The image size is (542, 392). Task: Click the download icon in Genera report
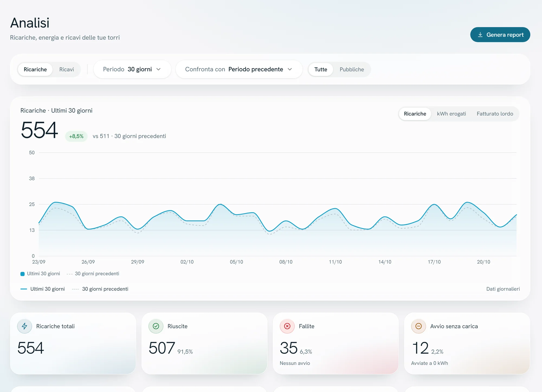480,35
